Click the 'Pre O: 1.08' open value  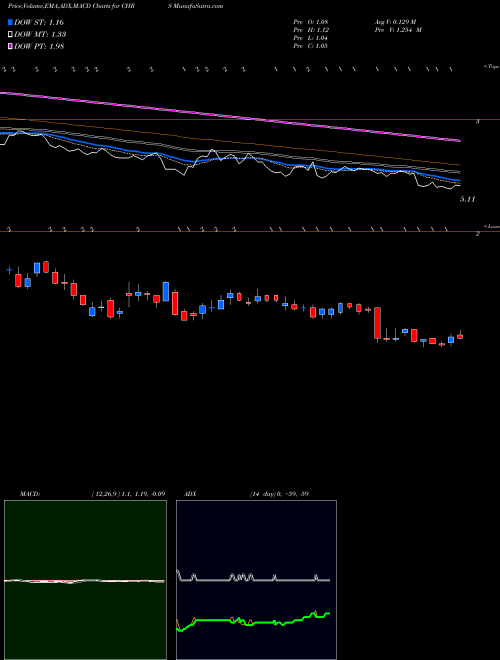click(311, 22)
